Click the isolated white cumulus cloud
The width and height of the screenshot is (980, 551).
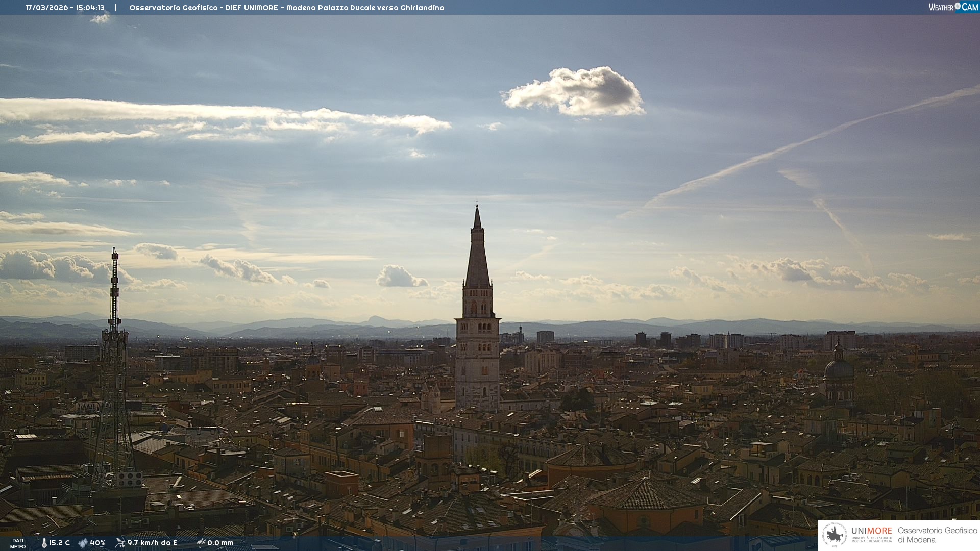coord(577,92)
